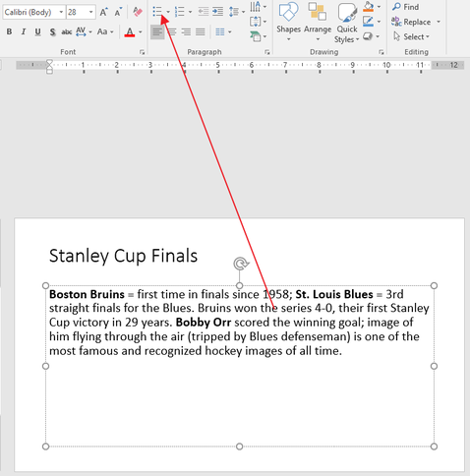Decrease the list indent level
Screen dimensions: 470x476
coord(204,12)
